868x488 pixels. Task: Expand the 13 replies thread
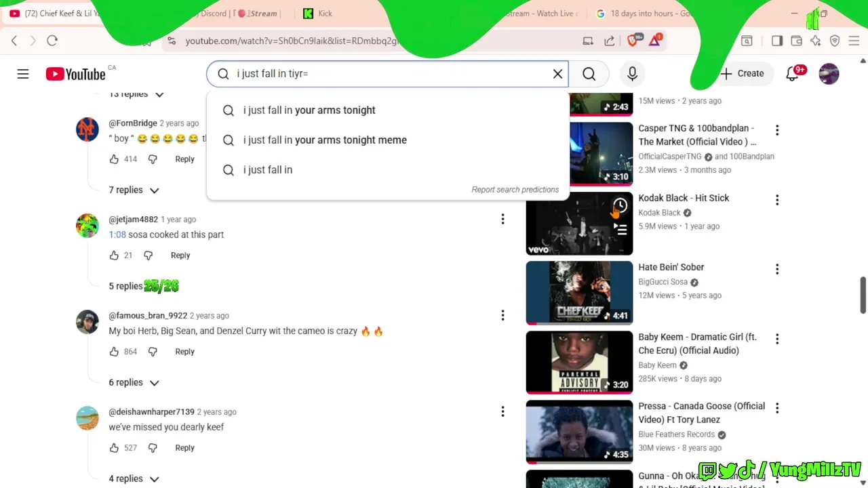pos(137,94)
